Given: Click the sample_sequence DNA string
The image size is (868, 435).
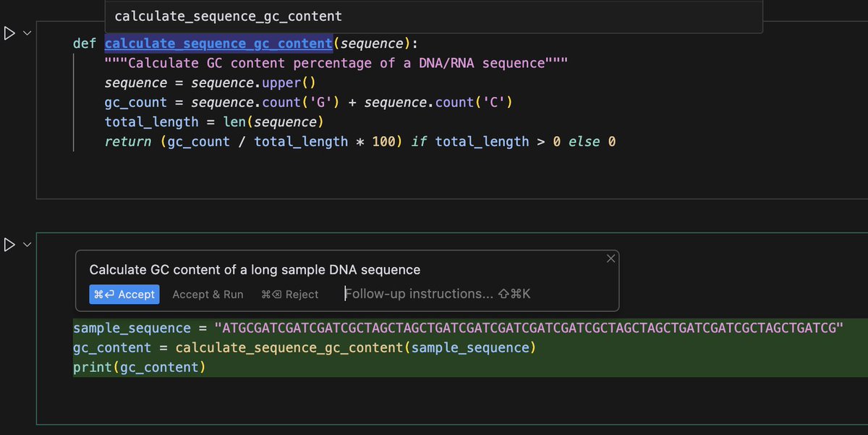Looking at the screenshot, I should [529, 328].
